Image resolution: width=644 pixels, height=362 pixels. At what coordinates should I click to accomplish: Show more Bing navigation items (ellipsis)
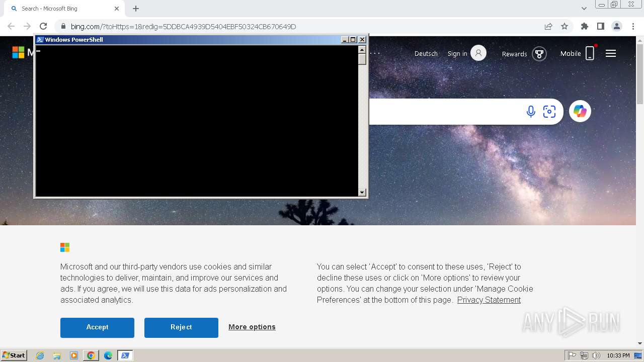click(375, 53)
